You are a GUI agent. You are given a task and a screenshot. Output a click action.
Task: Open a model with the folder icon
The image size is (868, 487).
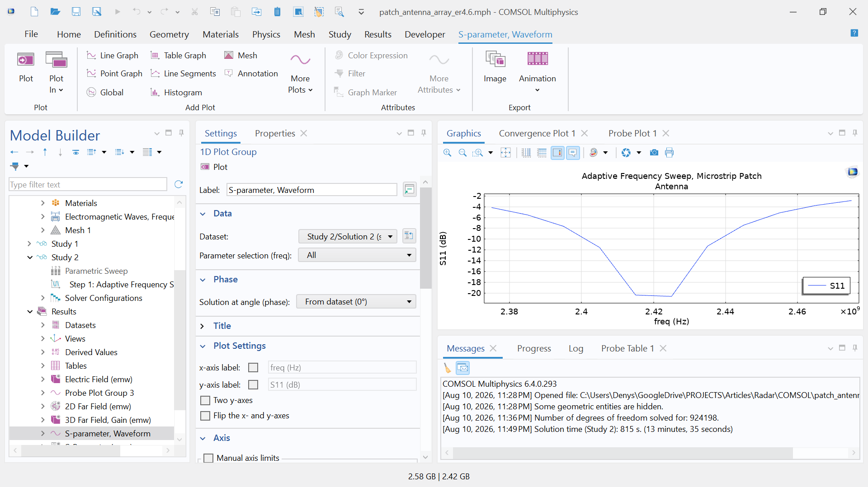(55, 12)
